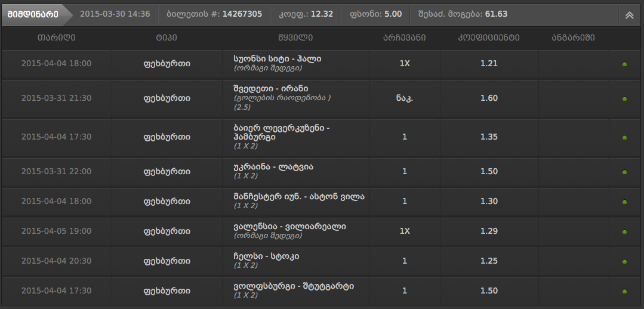
Task: Click selection 1X for სუონსი სიტი - ჰალი
Action: [x=405, y=64]
